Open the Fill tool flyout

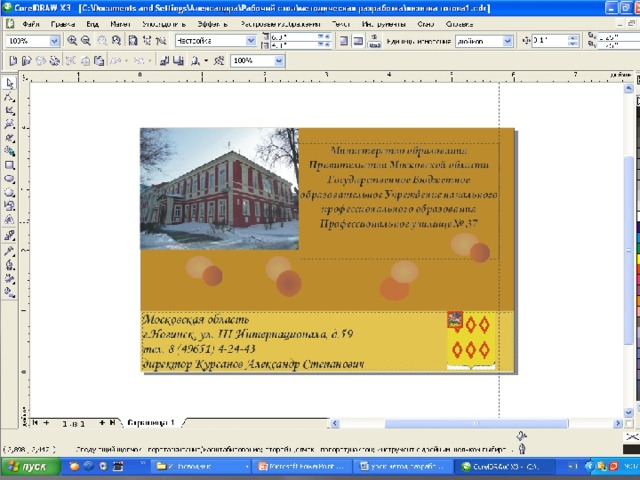point(9,278)
